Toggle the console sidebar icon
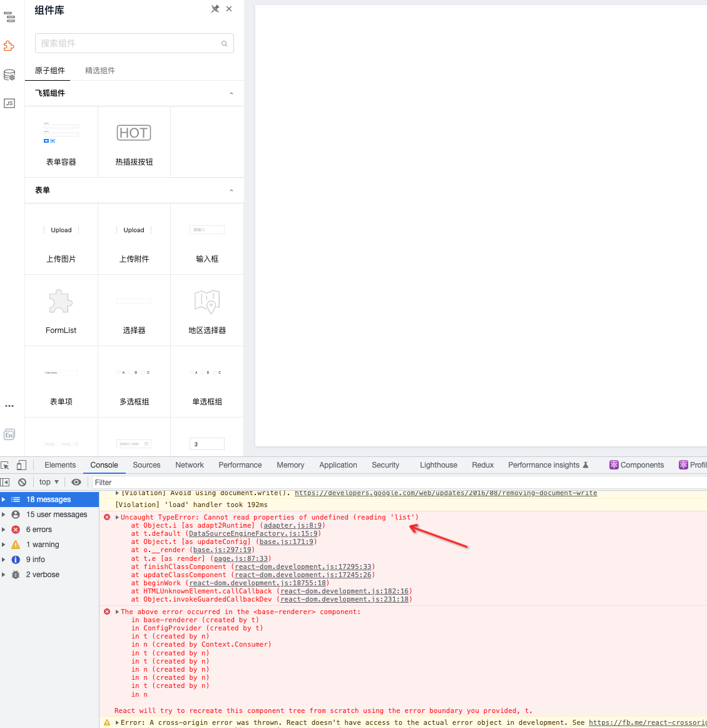This screenshot has height=728, width=707. tap(5, 483)
